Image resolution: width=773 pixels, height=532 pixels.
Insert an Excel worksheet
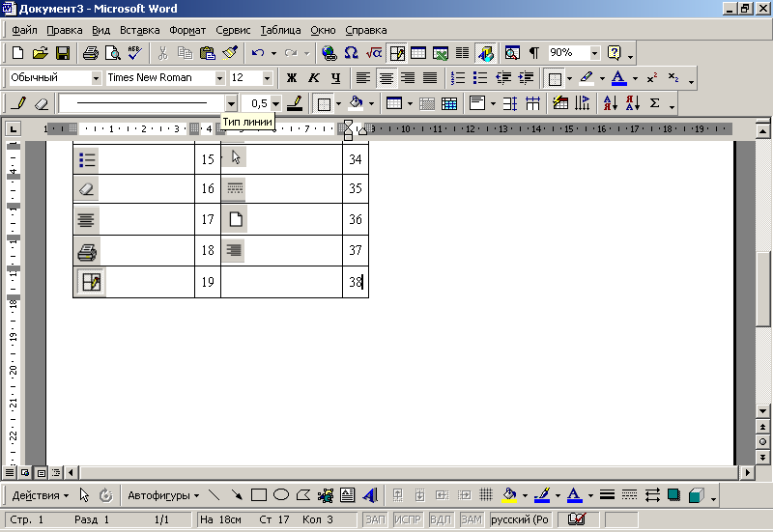441,53
